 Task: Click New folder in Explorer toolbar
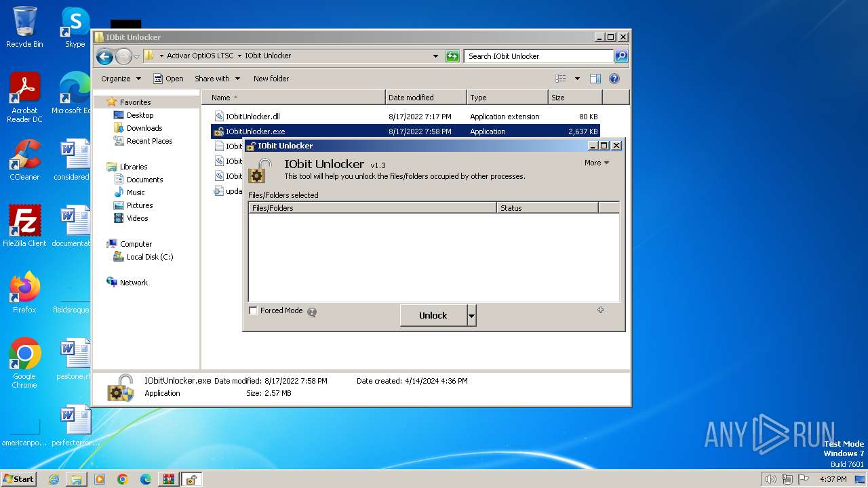click(x=271, y=79)
